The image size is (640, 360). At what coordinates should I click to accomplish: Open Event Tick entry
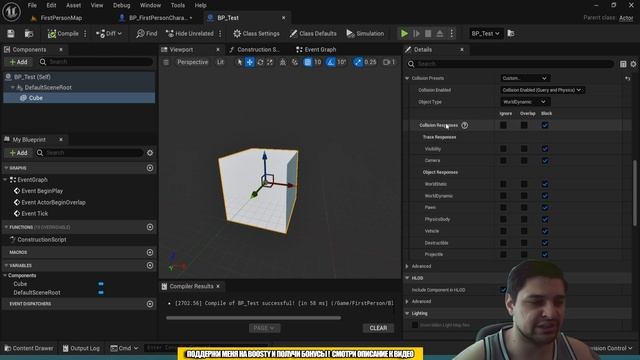click(34, 213)
